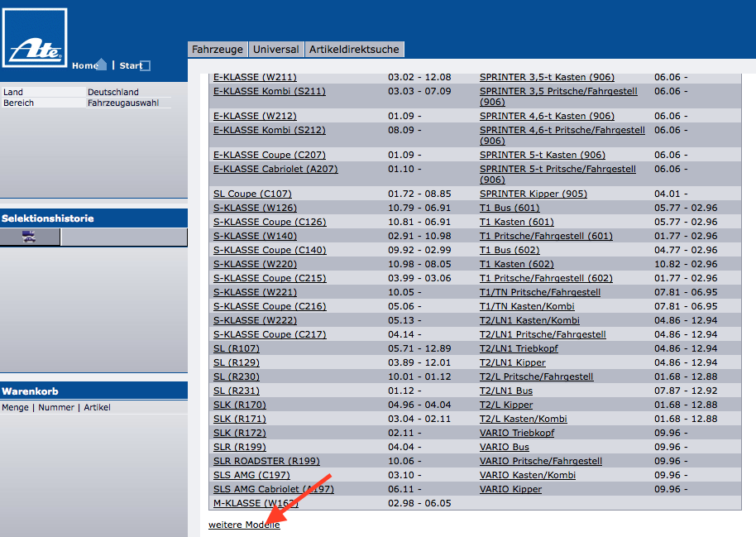Choose VARIO Triebkopf model
The image size is (756, 537).
[517, 433]
